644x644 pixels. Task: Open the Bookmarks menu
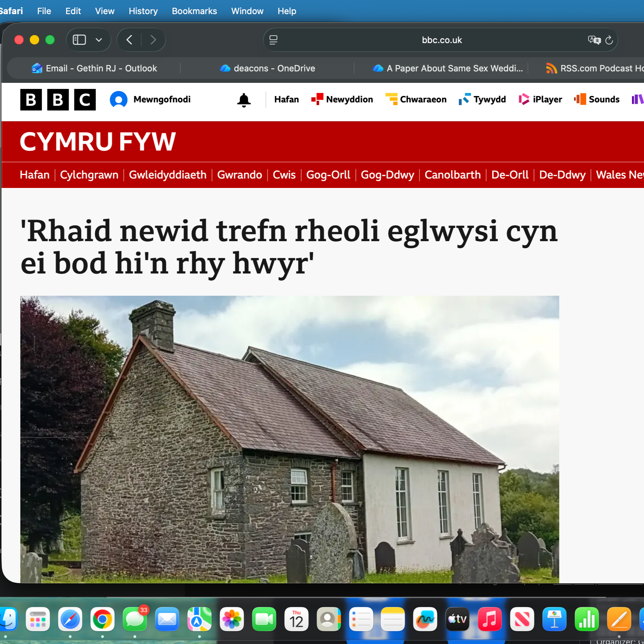pyautogui.click(x=194, y=11)
